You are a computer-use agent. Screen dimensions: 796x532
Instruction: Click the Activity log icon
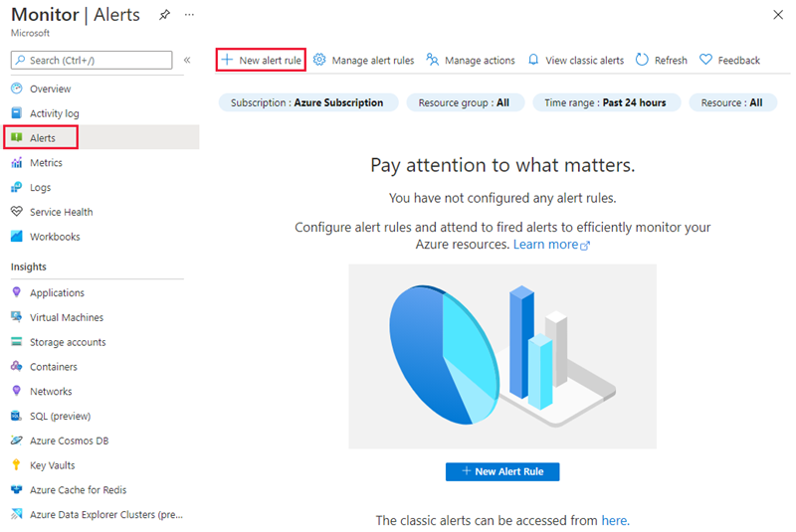[x=17, y=112]
